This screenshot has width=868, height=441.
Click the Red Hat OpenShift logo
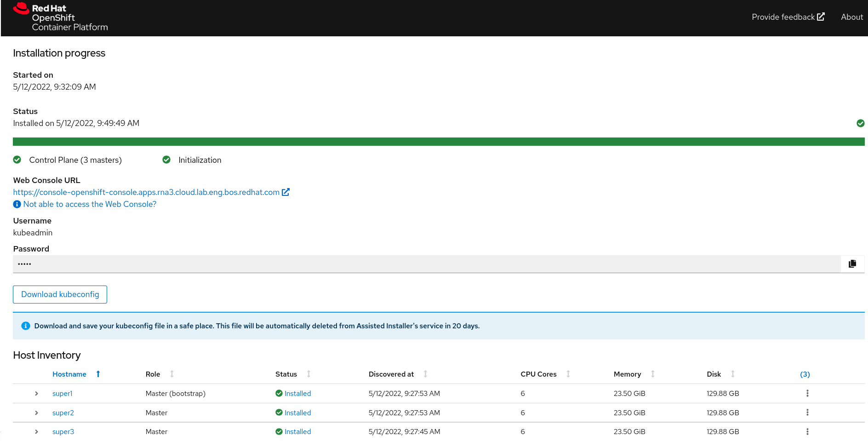tap(60, 17)
